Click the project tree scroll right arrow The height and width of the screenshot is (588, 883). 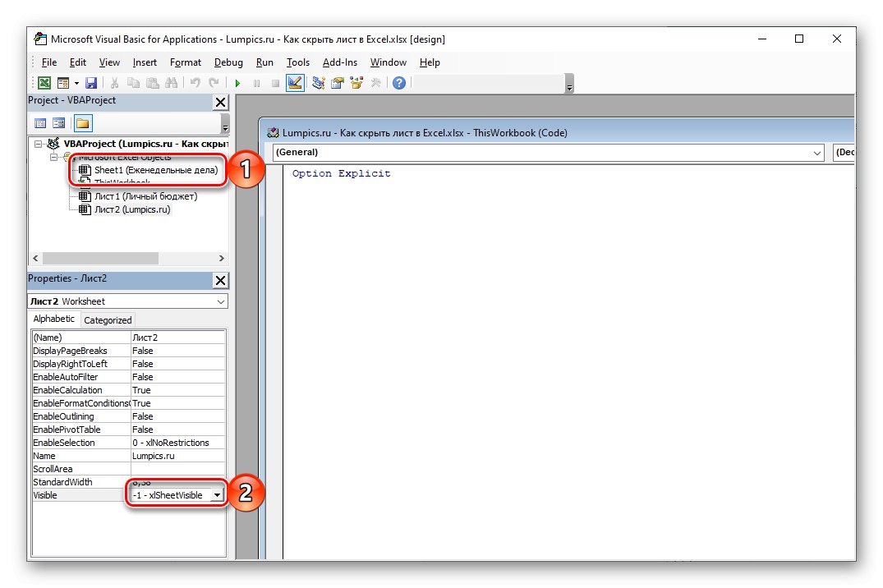221,258
